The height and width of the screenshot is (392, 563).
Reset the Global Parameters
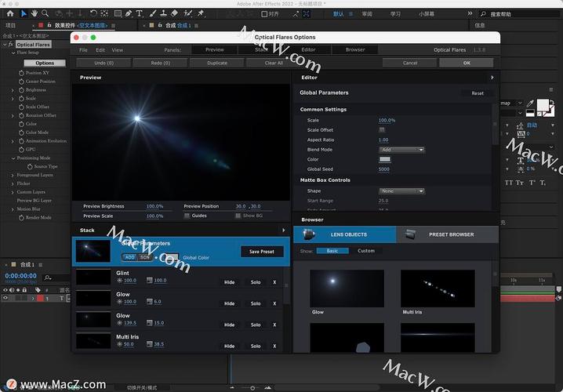click(478, 93)
